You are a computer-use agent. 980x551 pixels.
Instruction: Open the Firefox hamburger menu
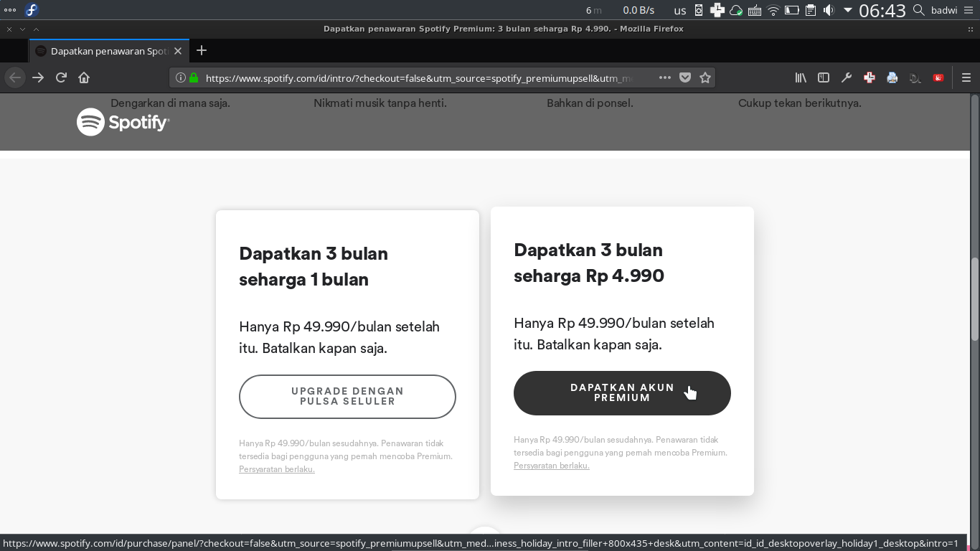[x=966, y=77]
